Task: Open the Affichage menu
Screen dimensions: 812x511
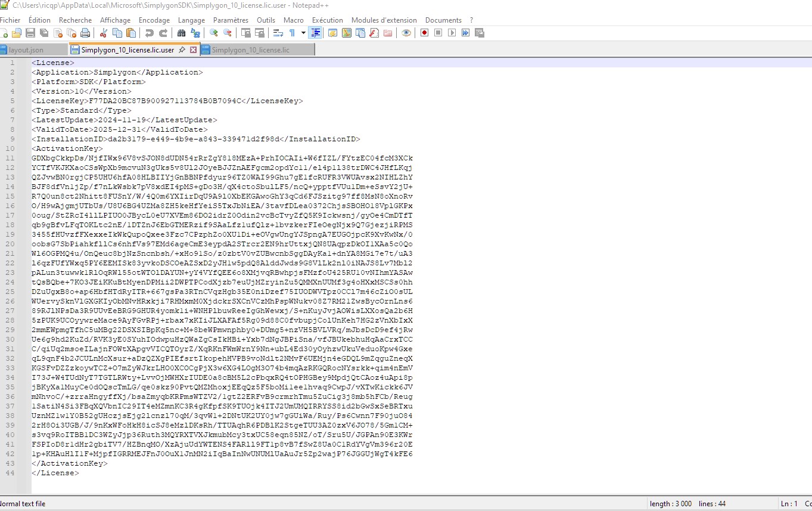Action: (x=115, y=20)
